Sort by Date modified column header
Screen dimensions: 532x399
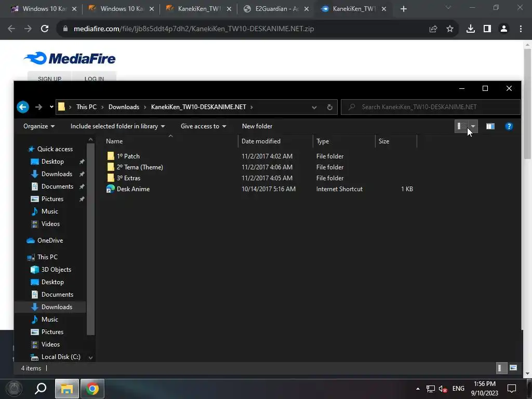point(275,141)
